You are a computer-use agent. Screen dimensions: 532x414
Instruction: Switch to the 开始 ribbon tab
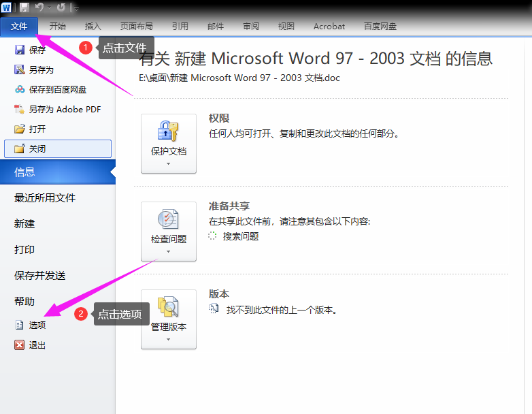[x=58, y=27]
